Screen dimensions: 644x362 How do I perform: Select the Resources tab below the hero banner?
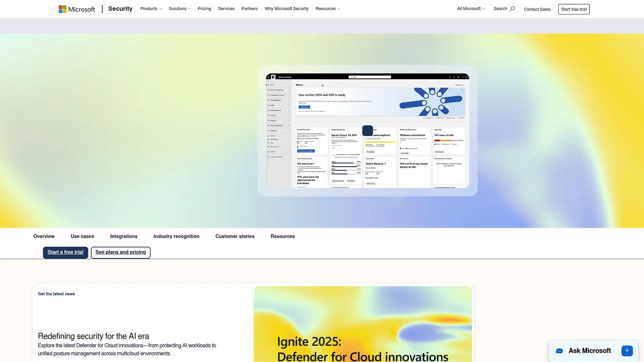283,237
